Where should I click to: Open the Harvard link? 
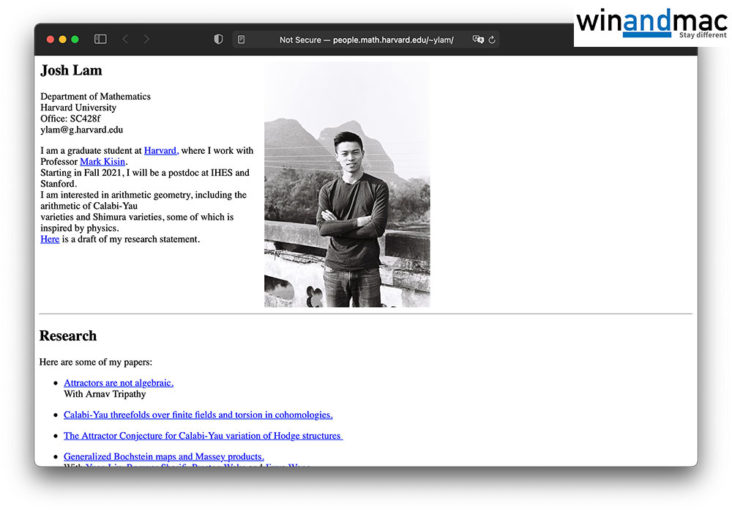[160, 151]
